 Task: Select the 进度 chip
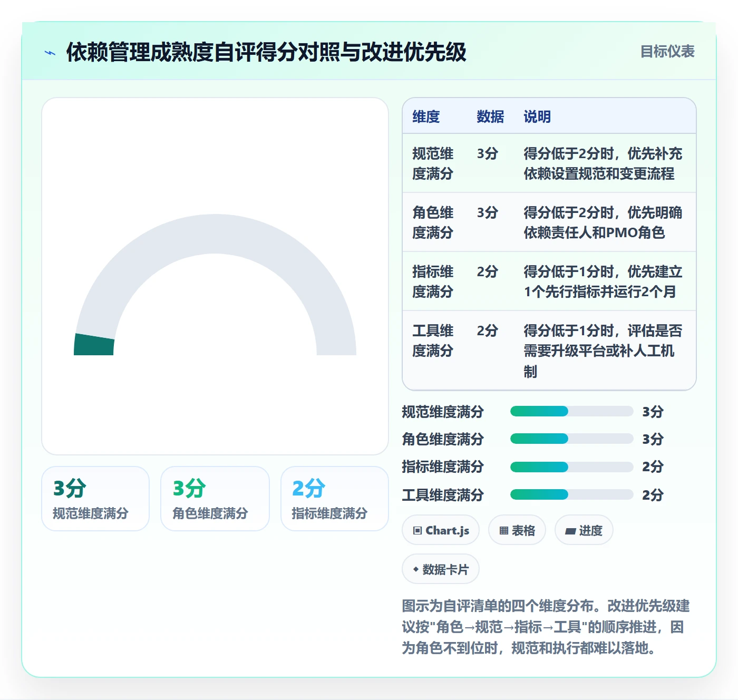click(584, 530)
